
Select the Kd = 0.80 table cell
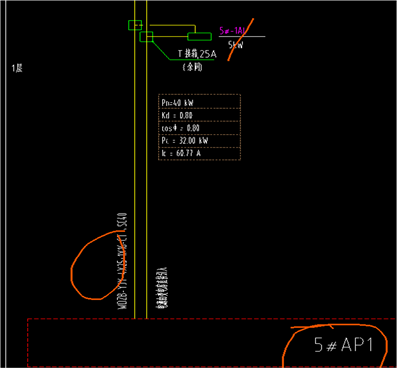pos(199,115)
